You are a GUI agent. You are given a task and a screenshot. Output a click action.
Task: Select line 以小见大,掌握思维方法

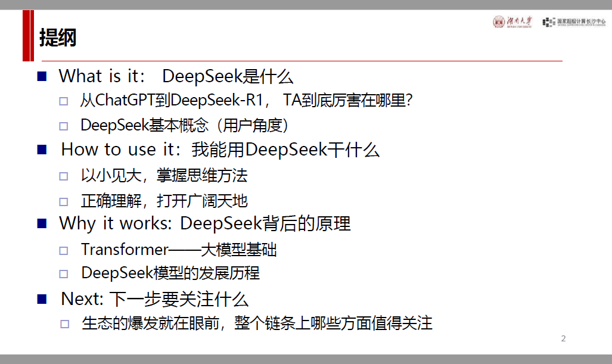[x=164, y=175]
